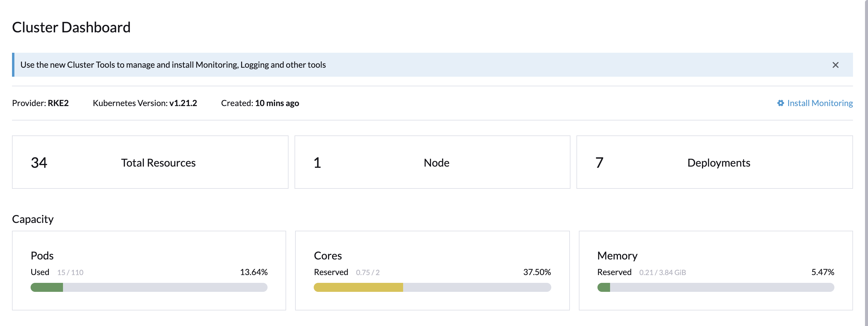
Task: Click the 15 / 110 pods value
Action: [70, 272]
